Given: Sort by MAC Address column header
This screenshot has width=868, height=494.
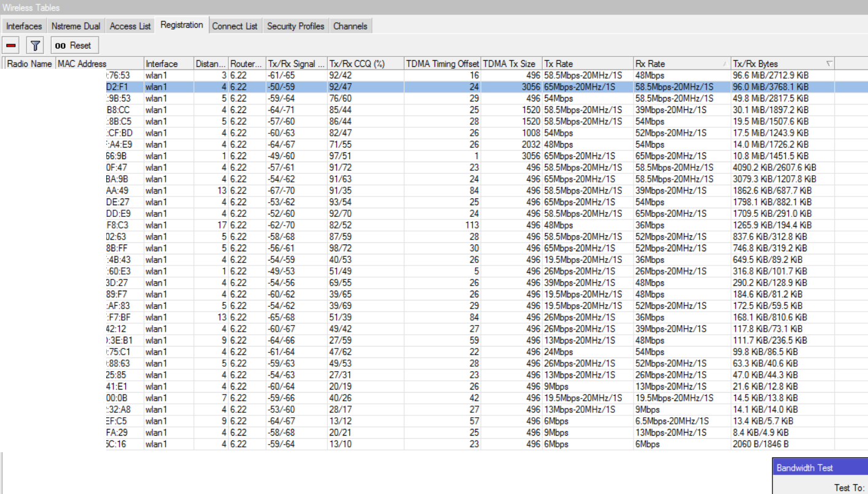Looking at the screenshot, I should click(99, 63).
